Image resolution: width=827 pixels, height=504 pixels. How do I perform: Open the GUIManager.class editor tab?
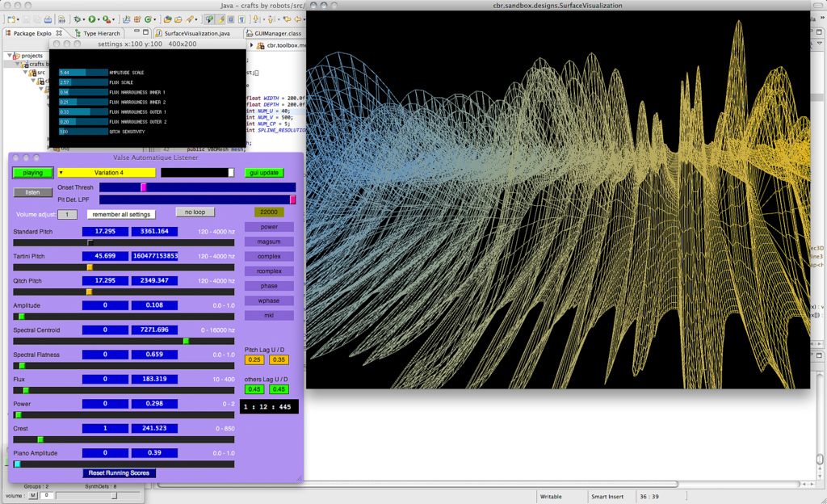(x=275, y=33)
